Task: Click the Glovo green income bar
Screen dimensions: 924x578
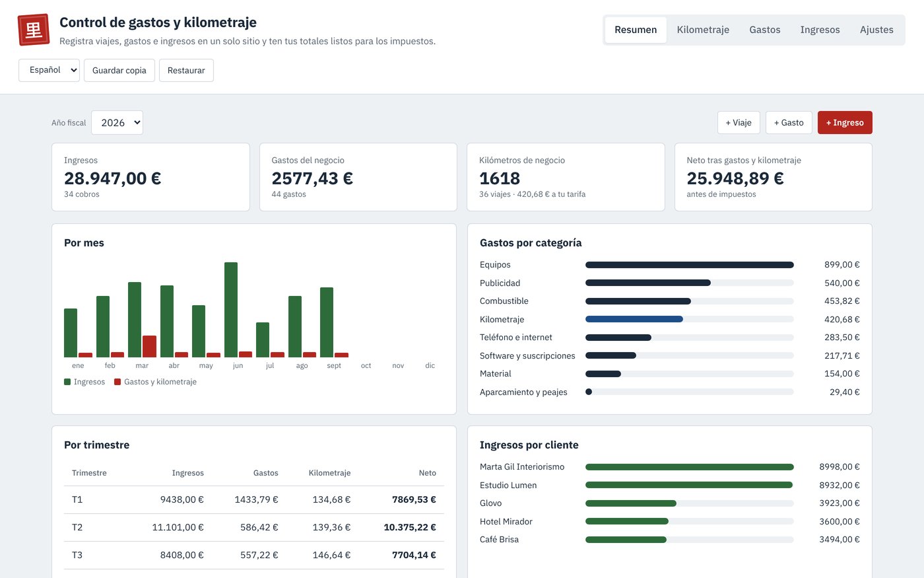Action: 631,503
